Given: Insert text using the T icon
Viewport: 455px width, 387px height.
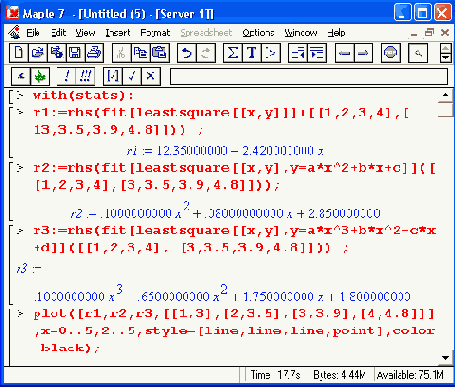Looking at the screenshot, I should [252, 53].
